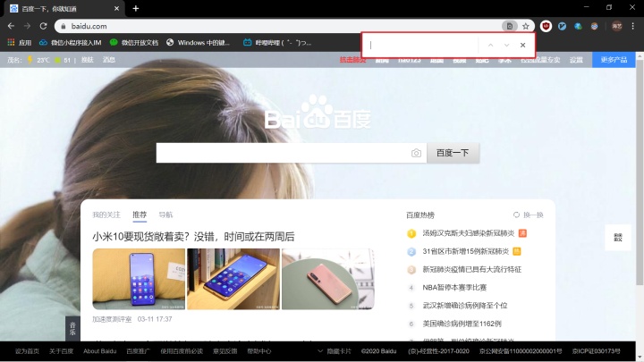
Task: Close the find bar
Action: coord(523,46)
